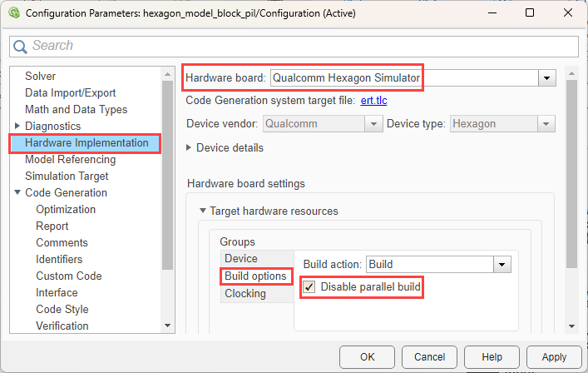Open the ert.tlc target file link
This screenshot has height=373, width=588.
[x=373, y=101]
